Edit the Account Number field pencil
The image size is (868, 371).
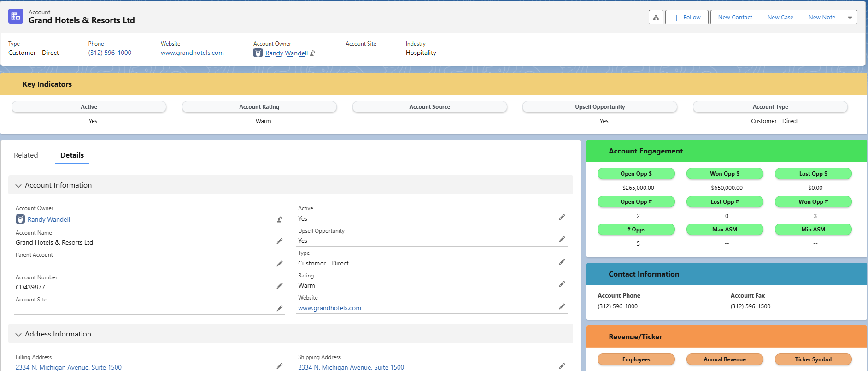click(x=279, y=286)
